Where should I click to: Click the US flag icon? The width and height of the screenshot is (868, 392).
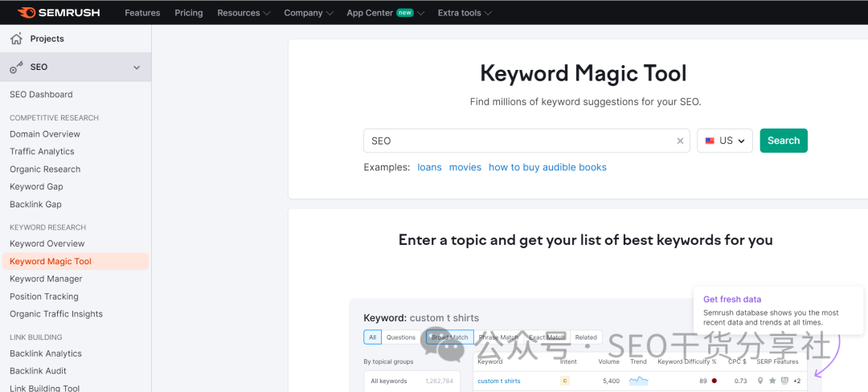coord(710,141)
